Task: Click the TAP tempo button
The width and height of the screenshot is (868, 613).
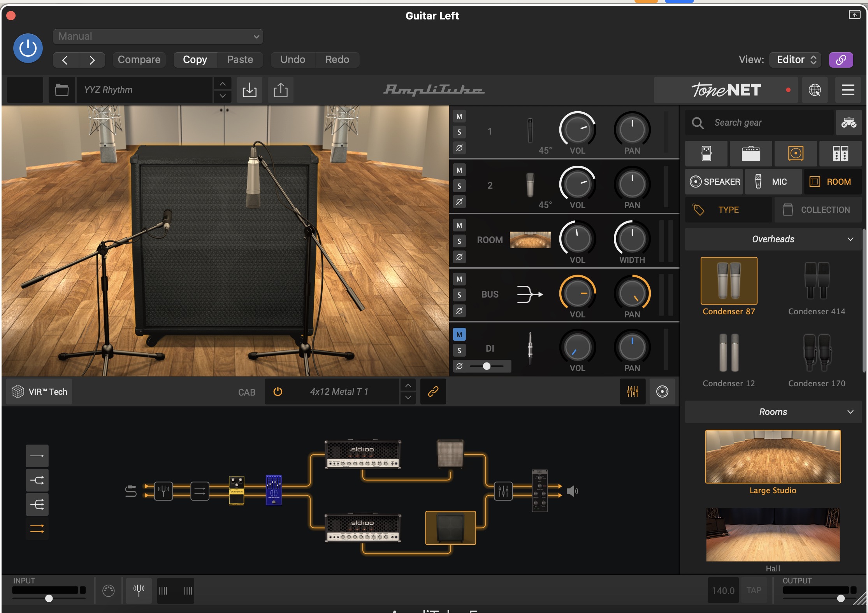Action: pos(754,590)
